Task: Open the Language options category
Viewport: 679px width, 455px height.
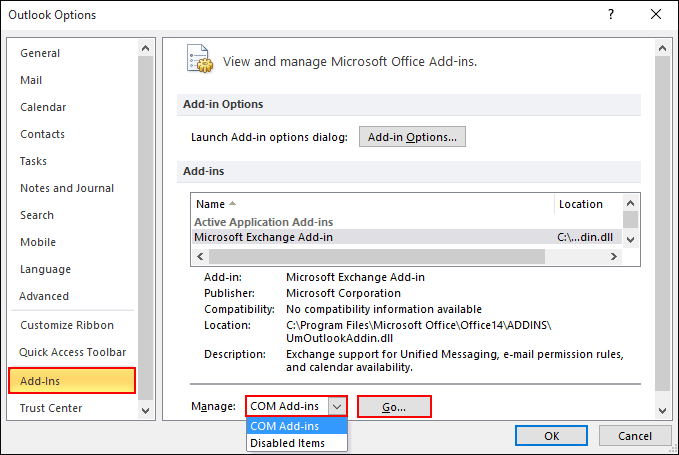Action: pyautogui.click(x=45, y=269)
